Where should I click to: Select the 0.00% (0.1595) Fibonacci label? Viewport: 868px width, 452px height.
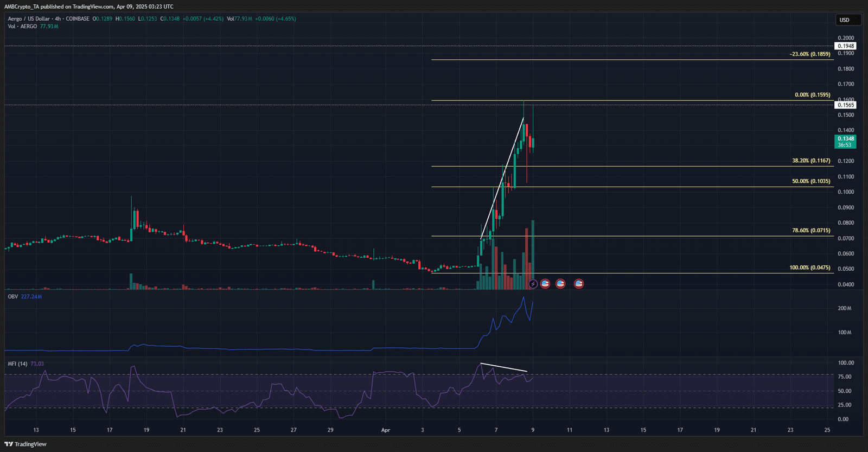[x=812, y=95]
